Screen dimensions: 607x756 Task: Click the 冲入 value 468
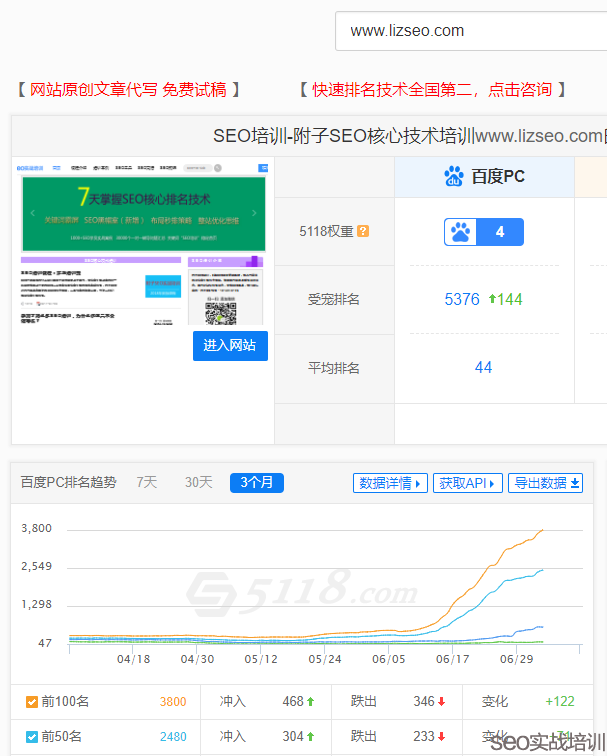click(x=293, y=702)
